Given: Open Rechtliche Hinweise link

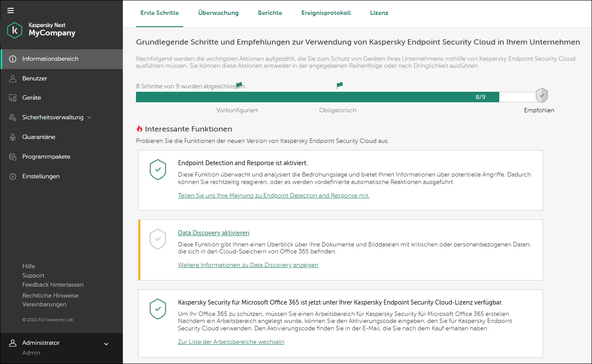Looking at the screenshot, I should (50, 295).
